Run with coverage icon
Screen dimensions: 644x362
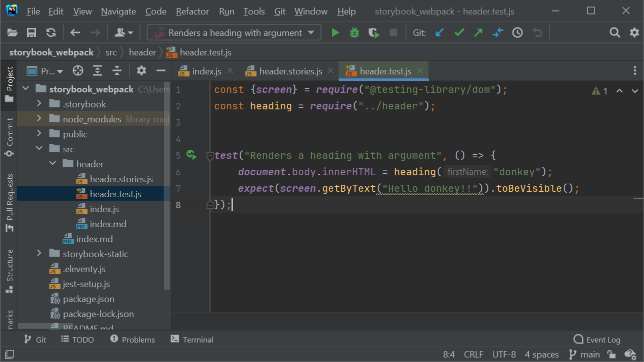pyautogui.click(x=374, y=33)
